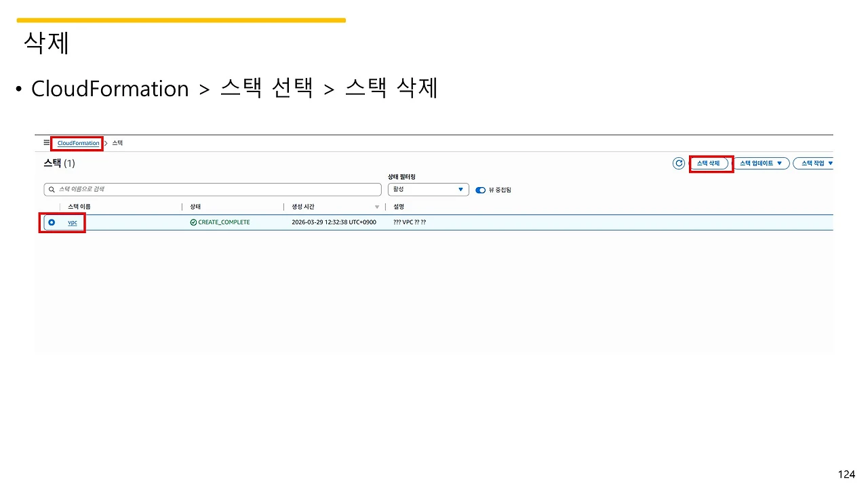Refresh the stack list with the circular arrow icon
Screen dimensions: 868x488
coord(679,163)
